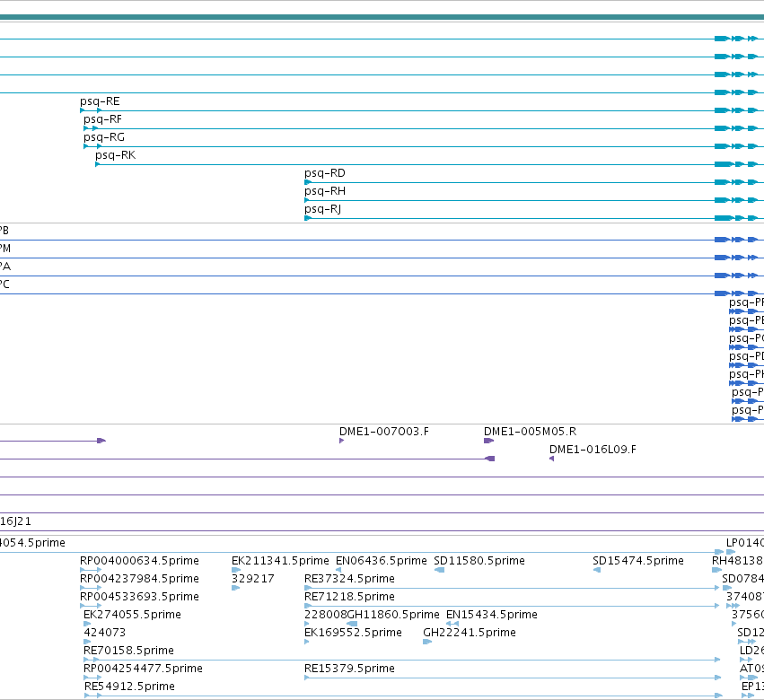Select EST SD11580.5prime
764x700 pixels.
point(479,561)
